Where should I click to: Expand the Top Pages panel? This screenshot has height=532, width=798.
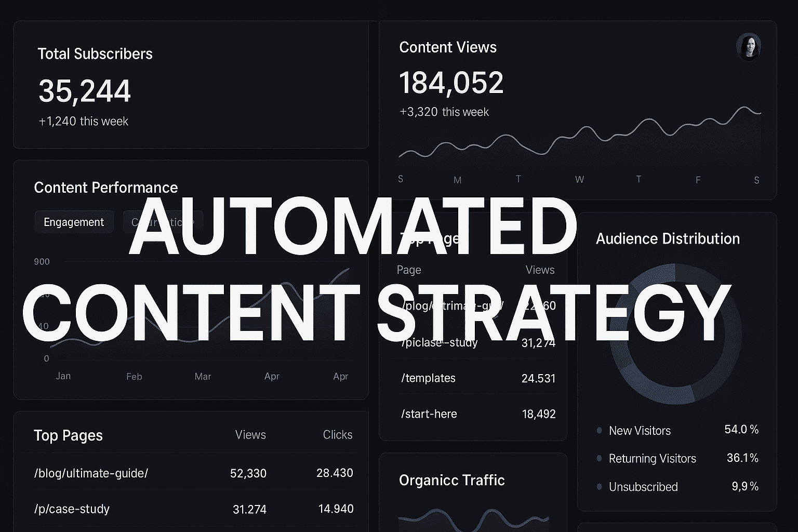pyautogui.click(x=68, y=436)
